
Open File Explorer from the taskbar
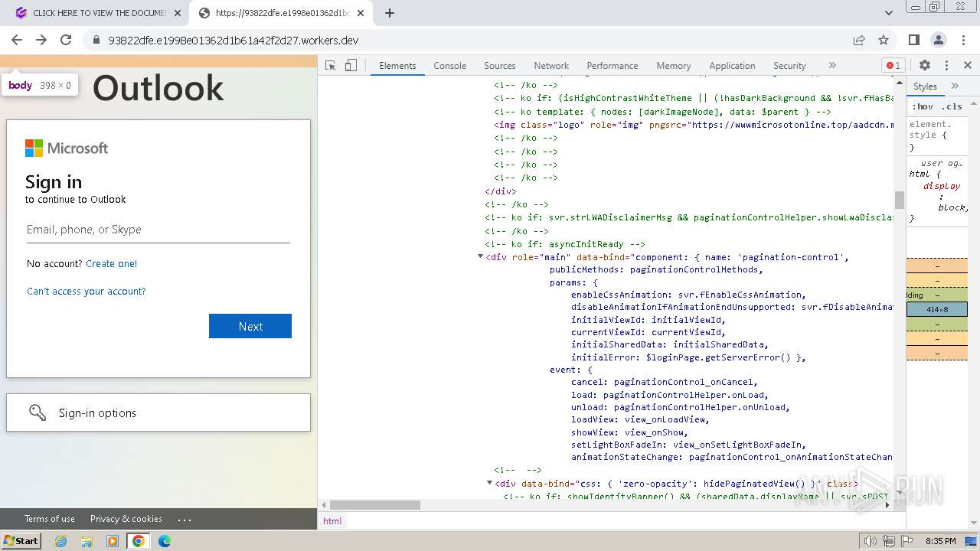point(87,541)
